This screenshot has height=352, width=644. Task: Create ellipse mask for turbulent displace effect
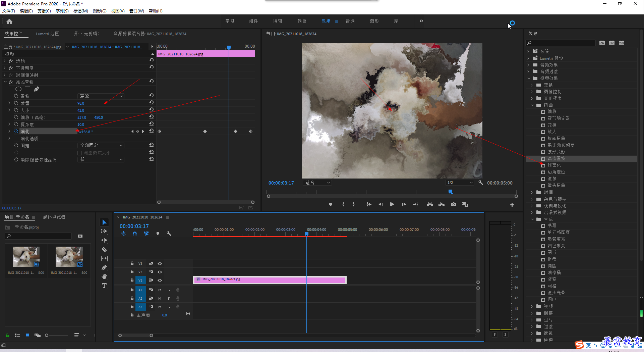pos(18,89)
